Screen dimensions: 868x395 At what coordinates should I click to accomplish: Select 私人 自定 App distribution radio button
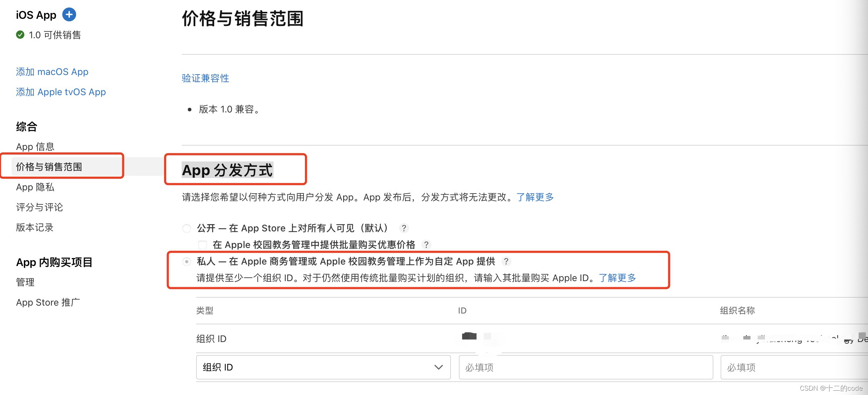187,261
